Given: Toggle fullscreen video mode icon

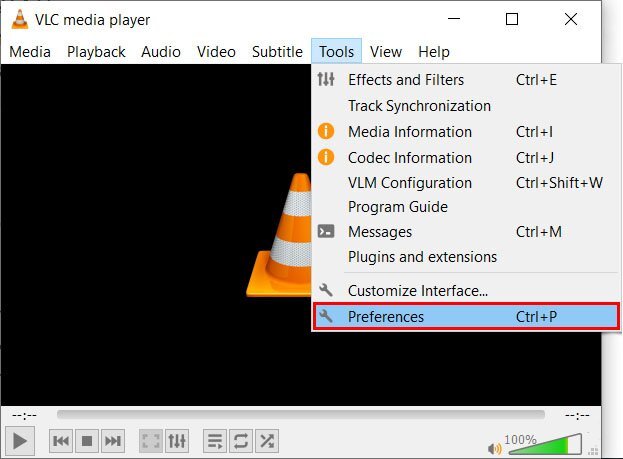Looking at the screenshot, I should click(x=151, y=441).
